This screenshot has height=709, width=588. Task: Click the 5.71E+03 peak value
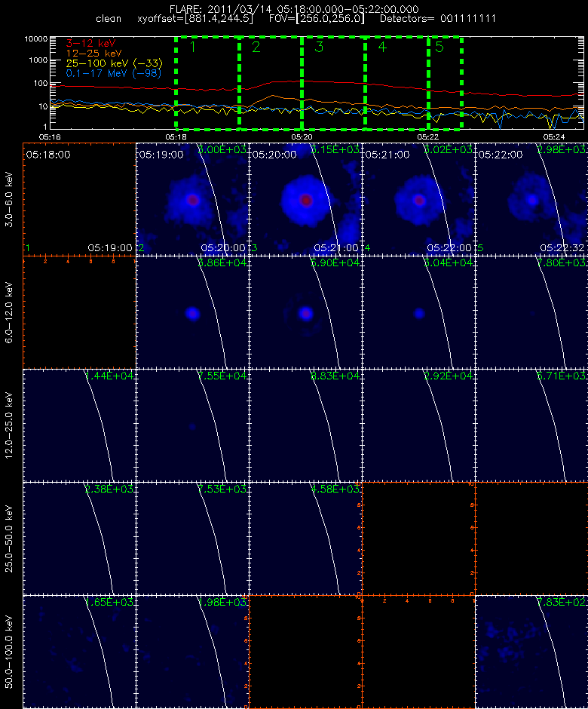(562, 376)
